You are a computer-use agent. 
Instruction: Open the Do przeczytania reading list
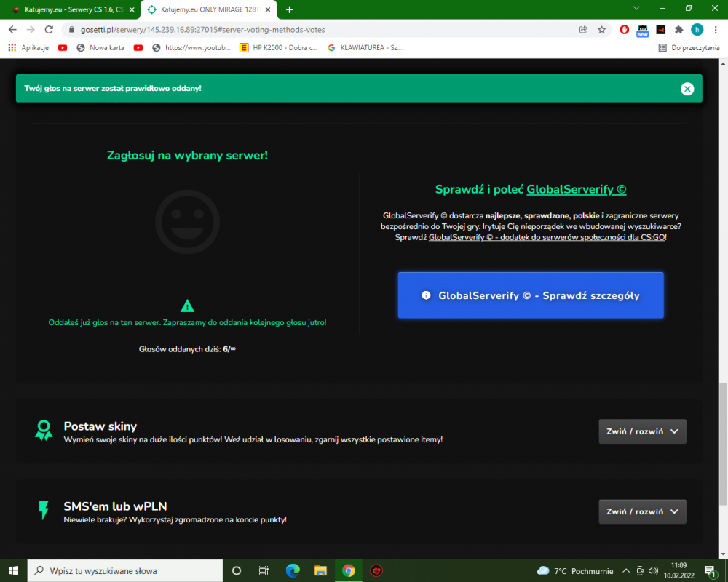pos(689,48)
